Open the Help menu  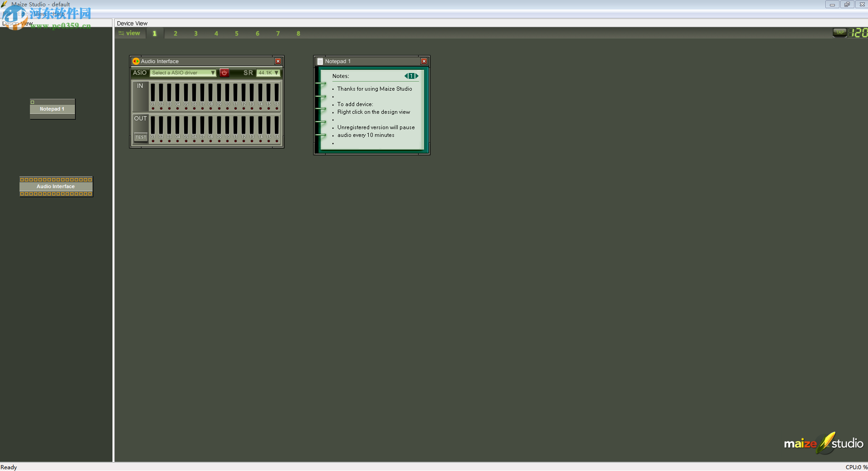coord(58,14)
